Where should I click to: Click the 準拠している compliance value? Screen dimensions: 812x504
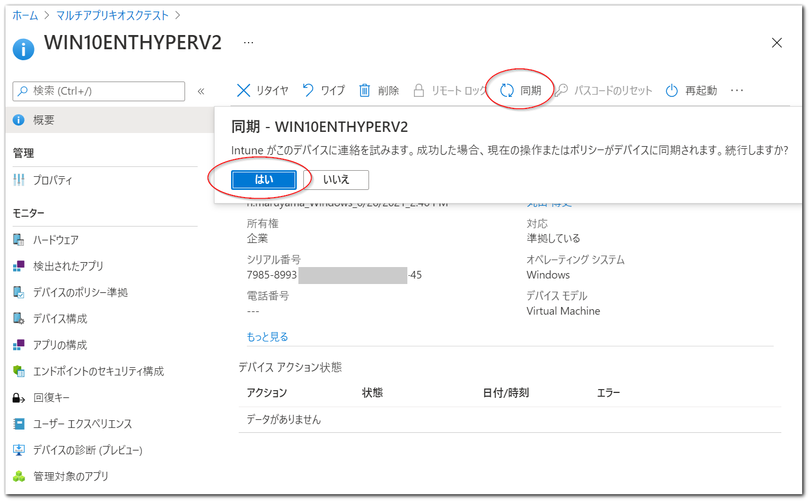tap(553, 238)
